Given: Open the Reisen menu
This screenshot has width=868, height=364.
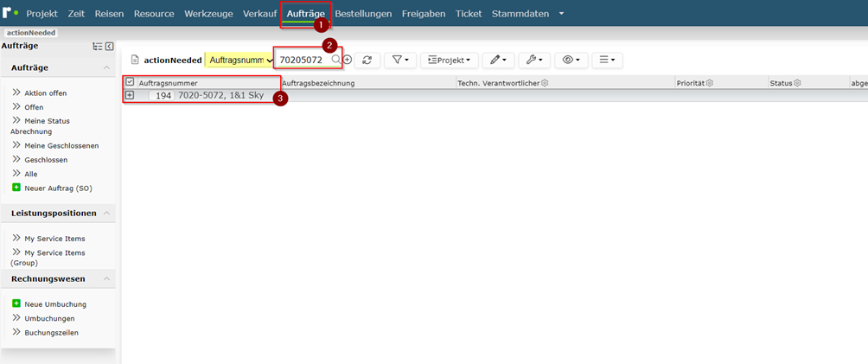Looking at the screenshot, I should [x=109, y=14].
